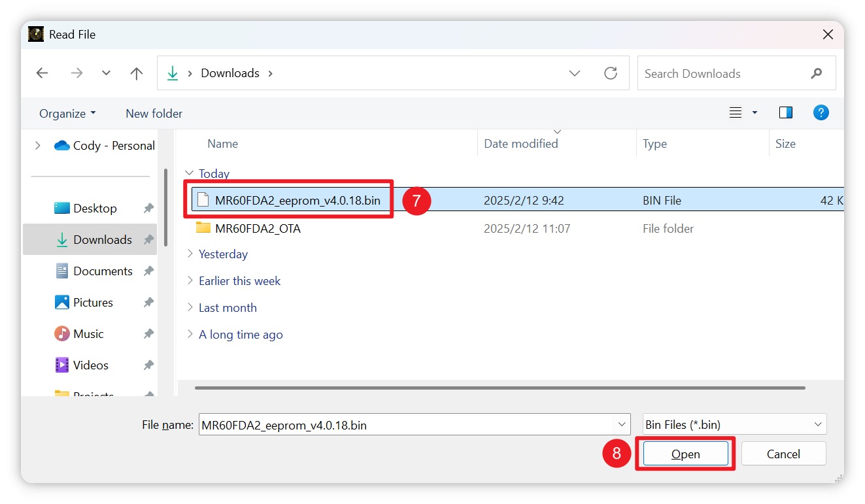Toggle the preview pane
This screenshot has height=504, width=865.
coord(786,112)
